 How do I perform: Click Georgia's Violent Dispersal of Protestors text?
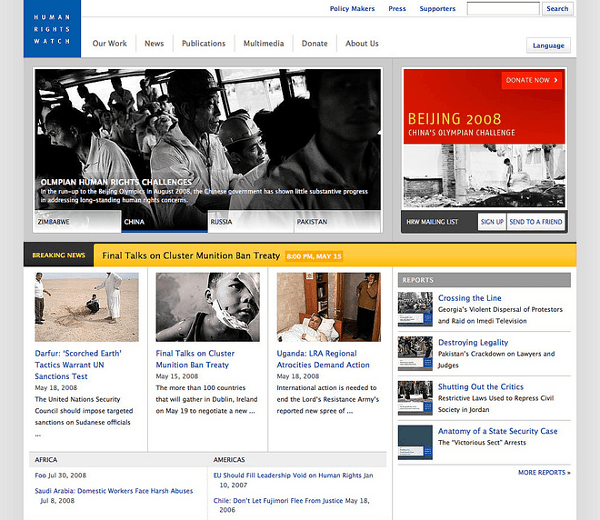click(x=500, y=315)
